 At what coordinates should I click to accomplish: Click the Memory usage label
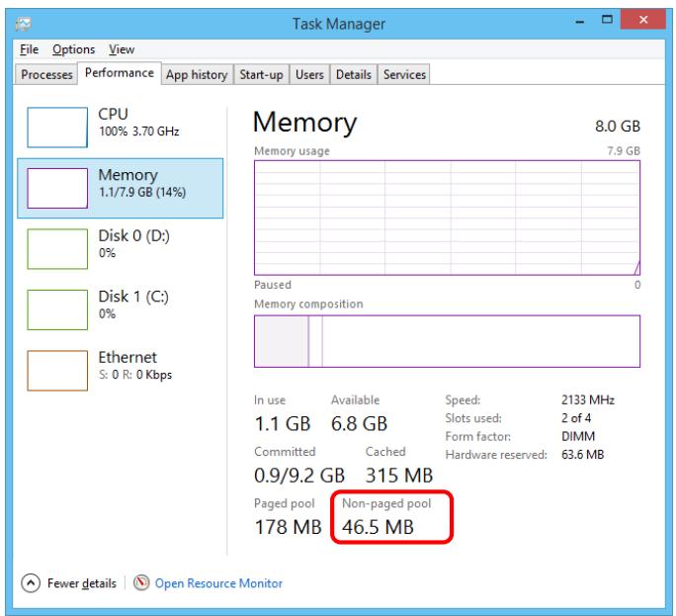292,151
